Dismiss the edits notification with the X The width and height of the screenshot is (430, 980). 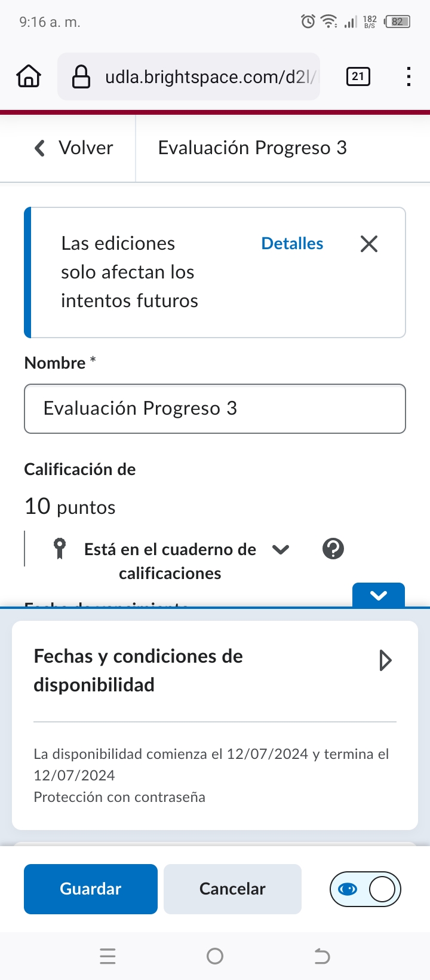pyautogui.click(x=369, y=244)
